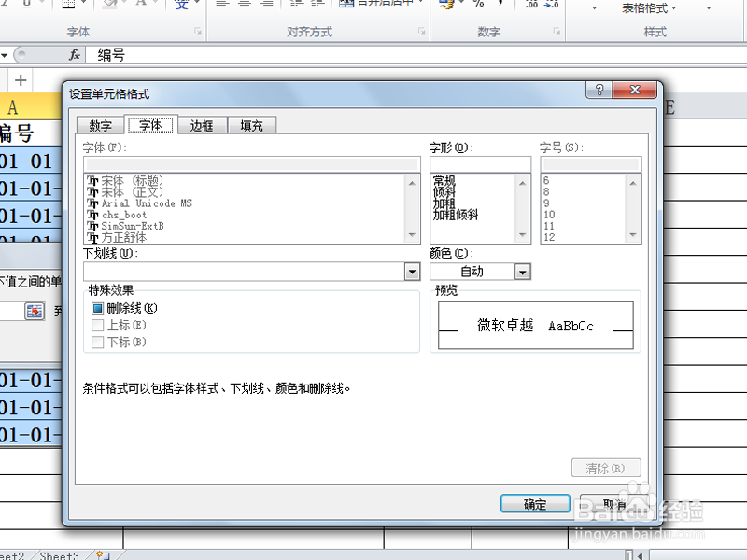Choose font size 10
747x560 pixels.
[549, 215]
